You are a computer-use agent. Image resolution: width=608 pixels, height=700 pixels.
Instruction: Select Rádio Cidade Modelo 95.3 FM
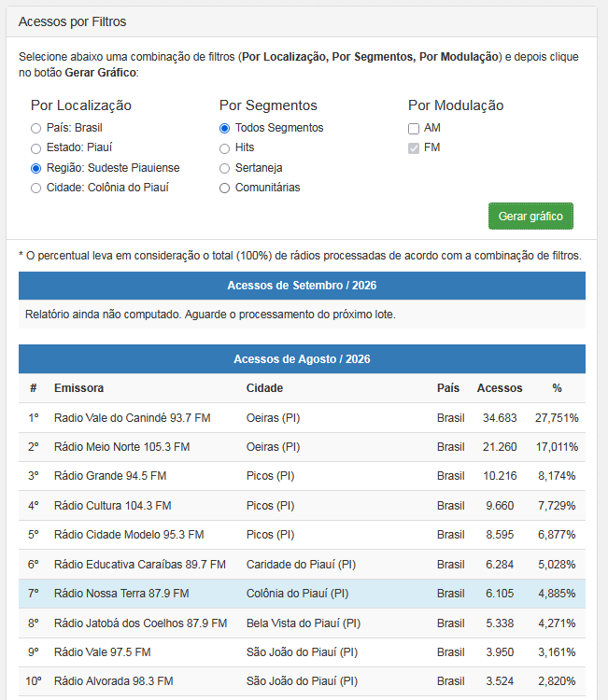pyautogui.click(x=129, y=535)
